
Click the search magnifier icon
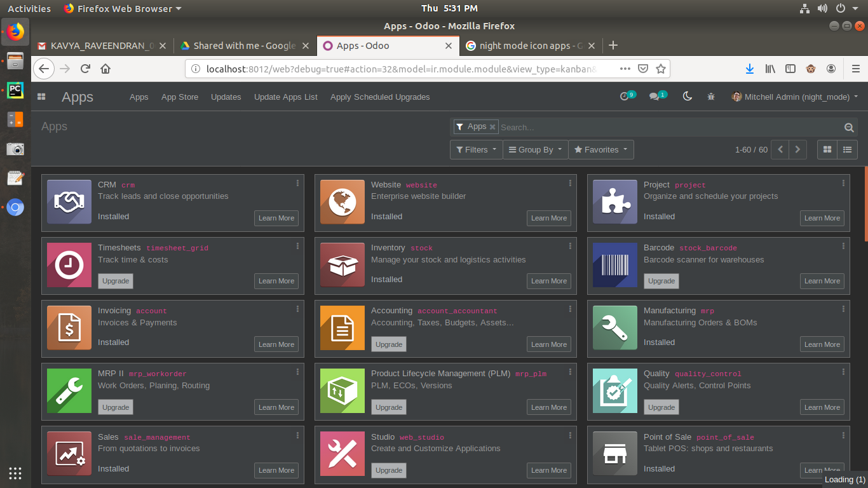tap(849, 127)
